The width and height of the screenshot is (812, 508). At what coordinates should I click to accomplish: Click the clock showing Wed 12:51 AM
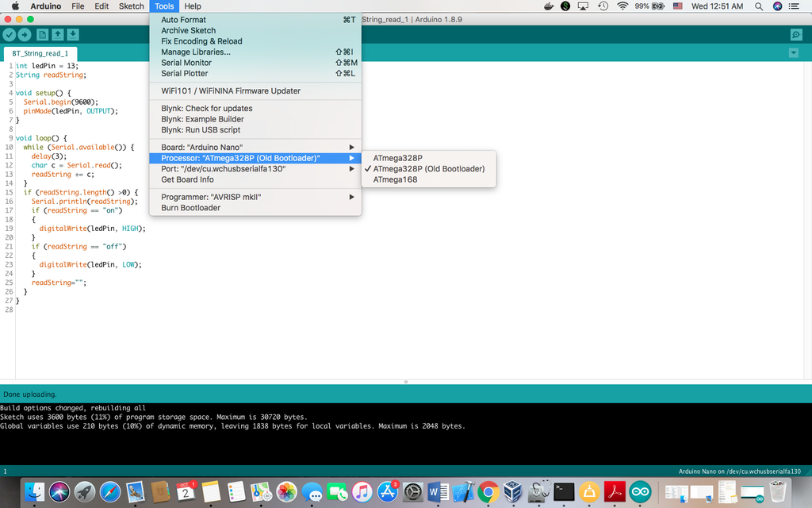pos(717,6)
